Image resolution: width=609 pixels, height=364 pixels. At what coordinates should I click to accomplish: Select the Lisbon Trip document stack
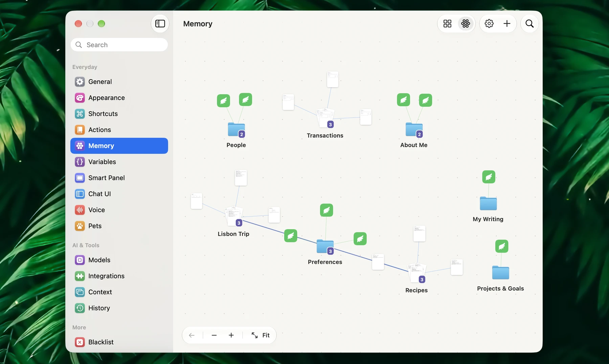pos(234,216)
